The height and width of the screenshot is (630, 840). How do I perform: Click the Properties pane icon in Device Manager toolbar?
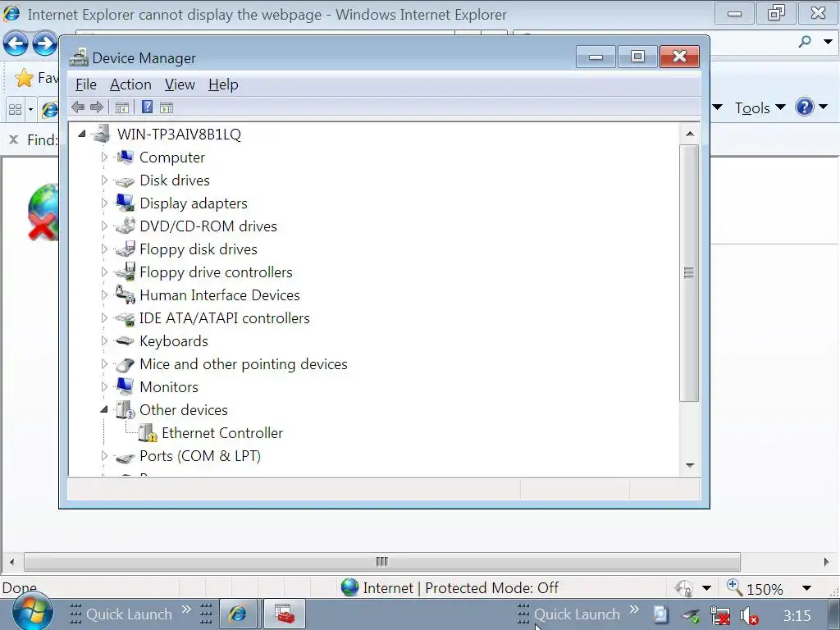coord(167,107)
